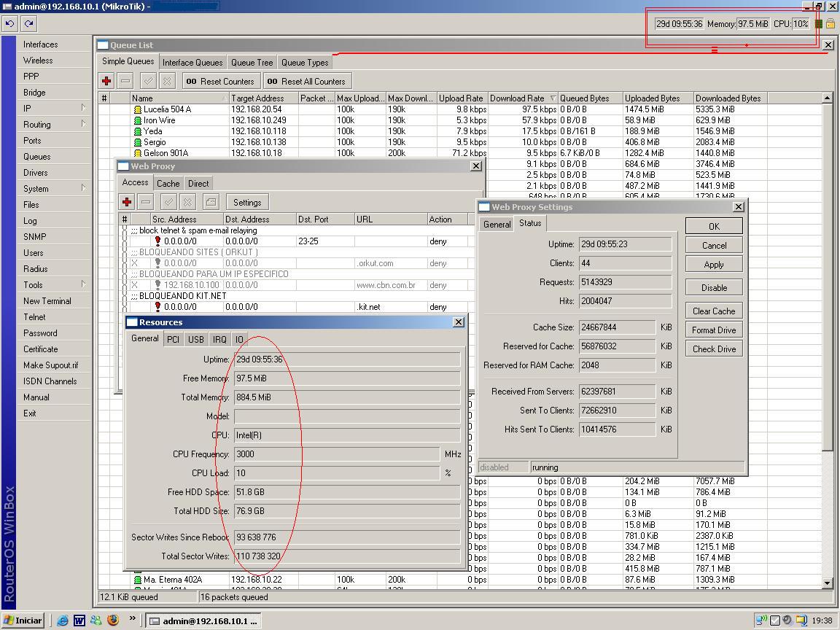
Task: Switch to the Queue Tree tab
Action: [x=252, y=63]
